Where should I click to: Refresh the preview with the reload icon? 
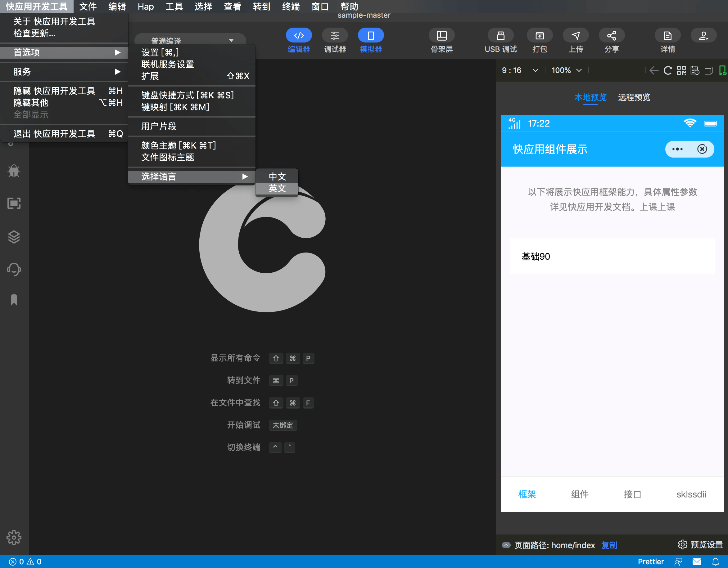click(667, 70)
